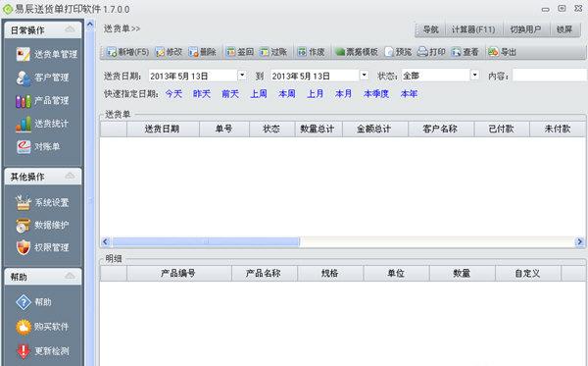Viewport: 588px width, 366px height.
Task: Click the 新增(F5) toolbar button
Action: click(127, 52)
